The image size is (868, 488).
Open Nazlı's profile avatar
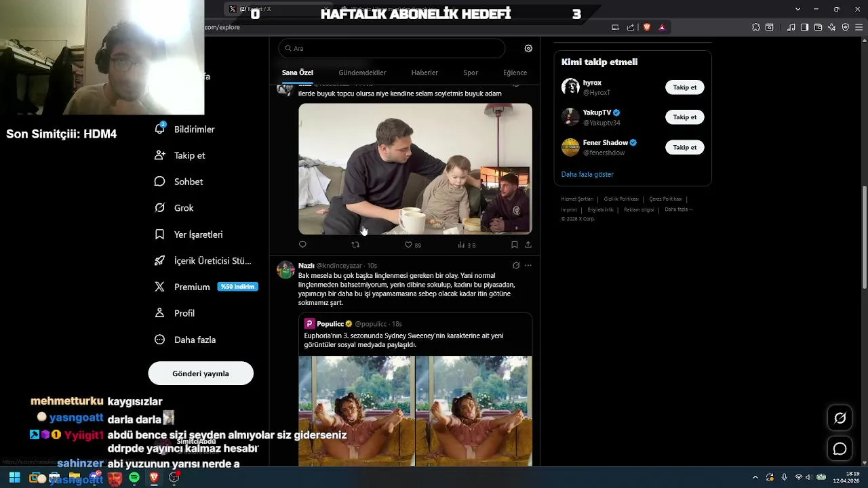click(x=285, y=270)
